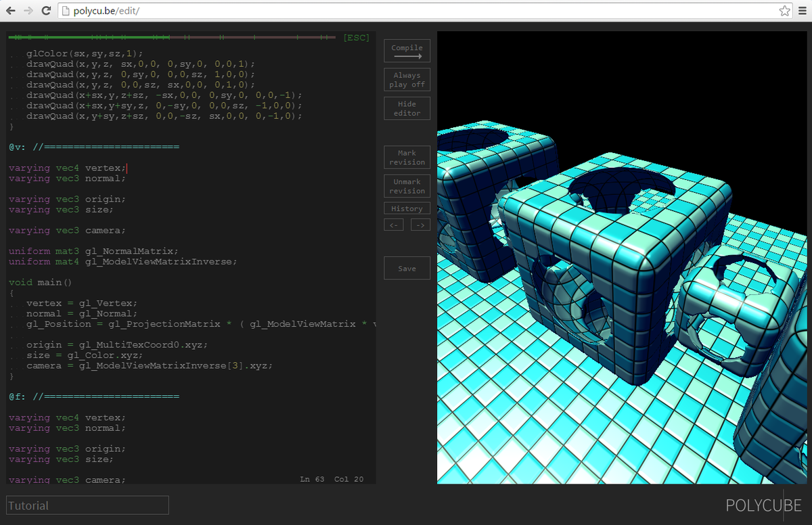The width and height of the screenshot is (812, 525).
Task: Click the browser Forward arrow
Action: [28, 11]
